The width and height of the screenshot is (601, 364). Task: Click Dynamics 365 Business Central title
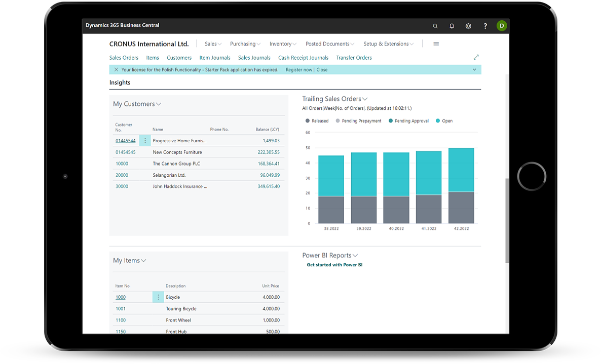[122, 25]
